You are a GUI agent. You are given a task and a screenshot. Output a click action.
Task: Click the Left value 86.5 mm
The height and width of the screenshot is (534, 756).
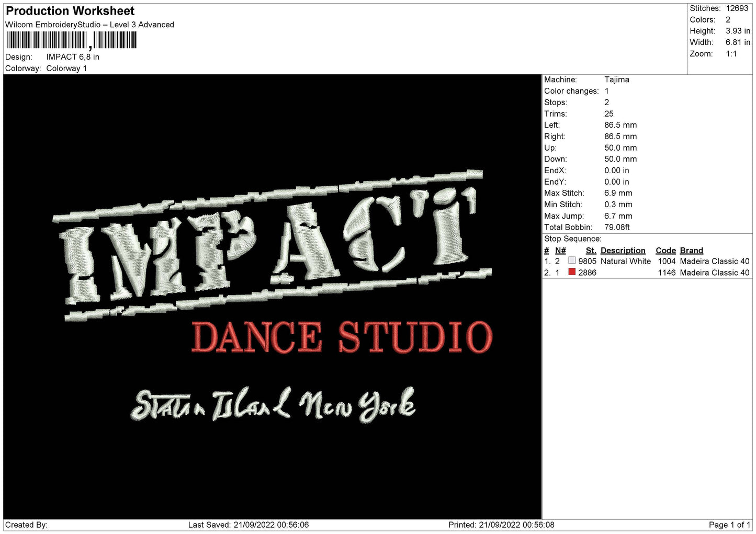pos(620,125)
